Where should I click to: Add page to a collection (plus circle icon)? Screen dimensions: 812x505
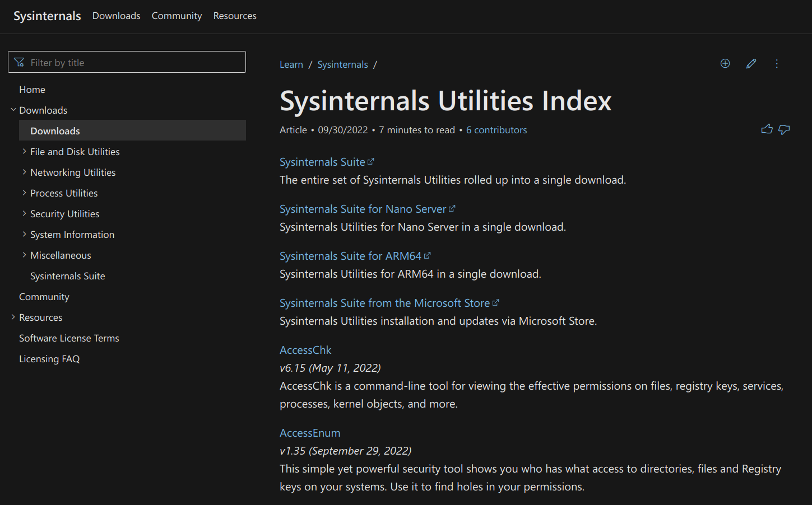pos(725,64)
